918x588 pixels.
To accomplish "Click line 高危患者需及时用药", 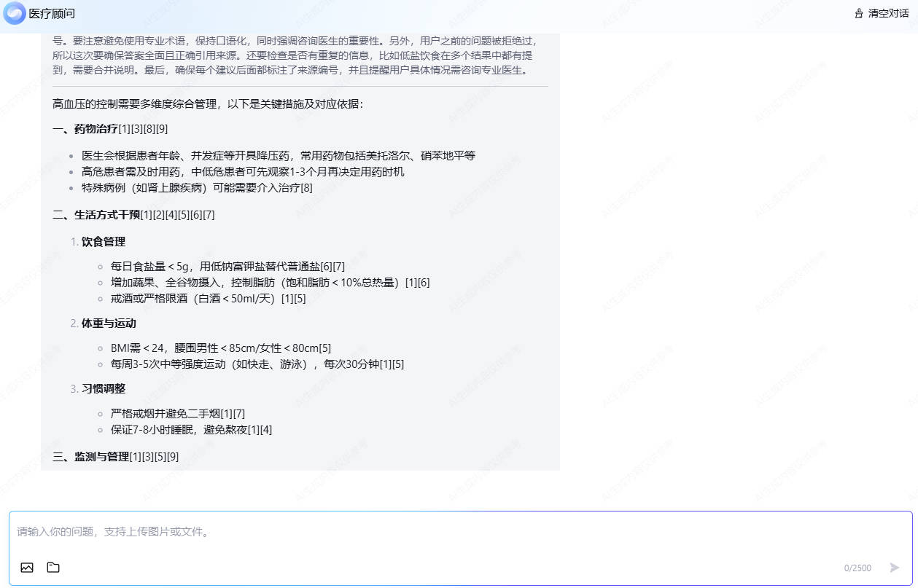I will tap(243, 172).
